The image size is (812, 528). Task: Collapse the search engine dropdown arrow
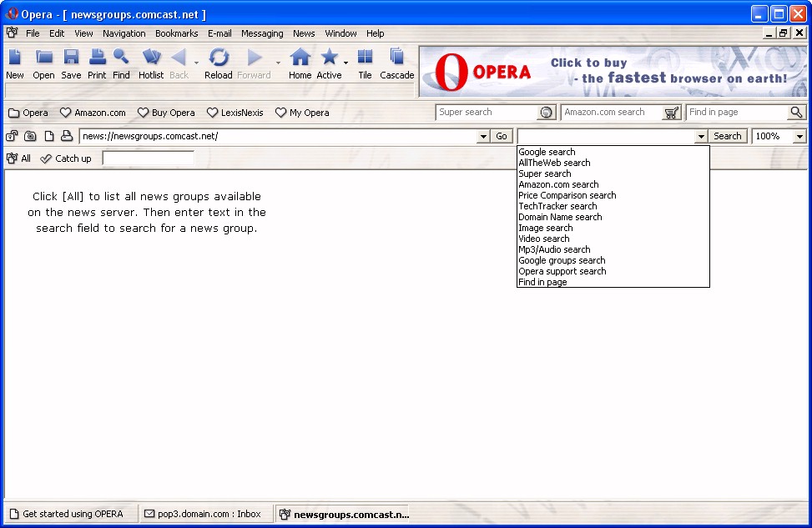coord(701,136)
